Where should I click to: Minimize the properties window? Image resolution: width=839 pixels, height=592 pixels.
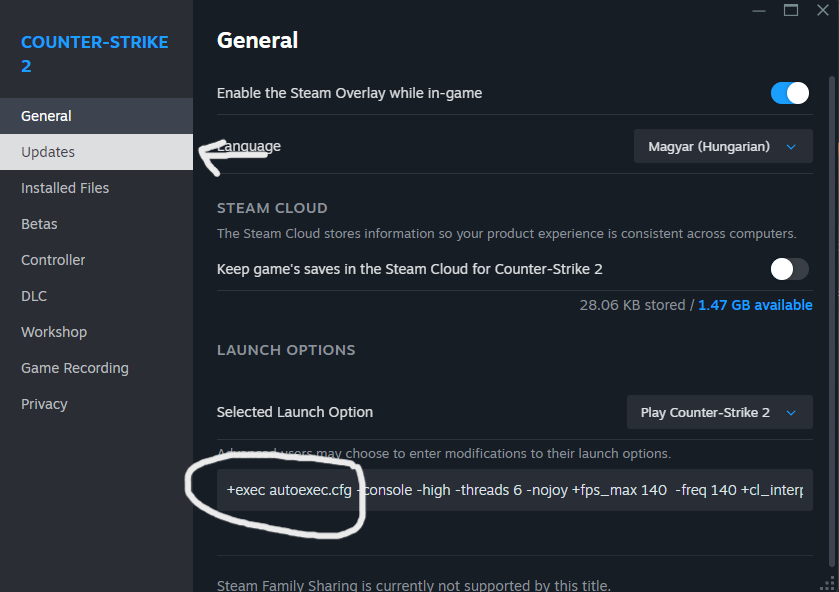[759, 11]
